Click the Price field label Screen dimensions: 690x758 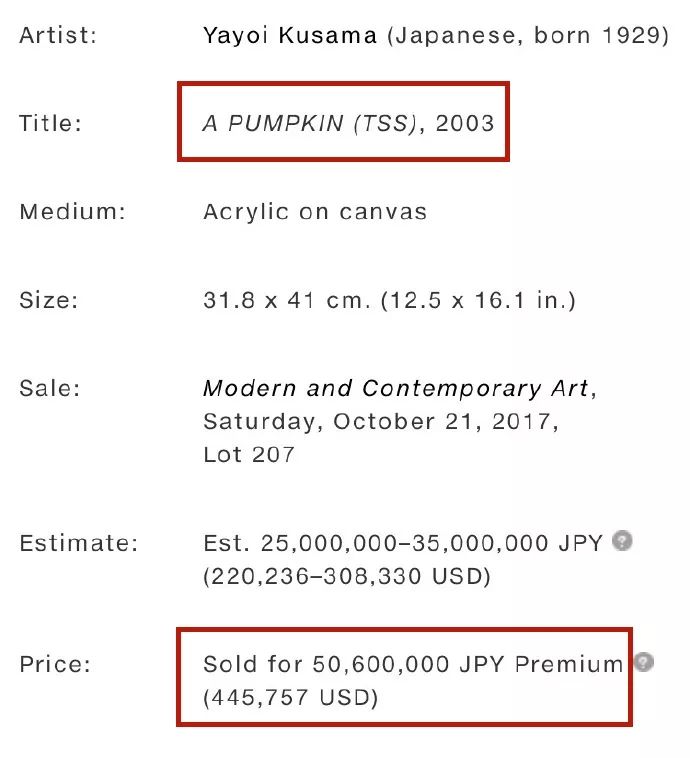55,664
